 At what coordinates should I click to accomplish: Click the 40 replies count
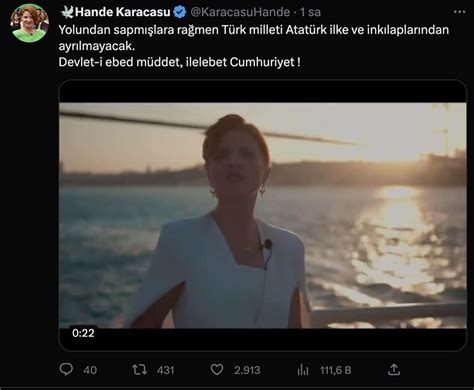coord(90,370)
